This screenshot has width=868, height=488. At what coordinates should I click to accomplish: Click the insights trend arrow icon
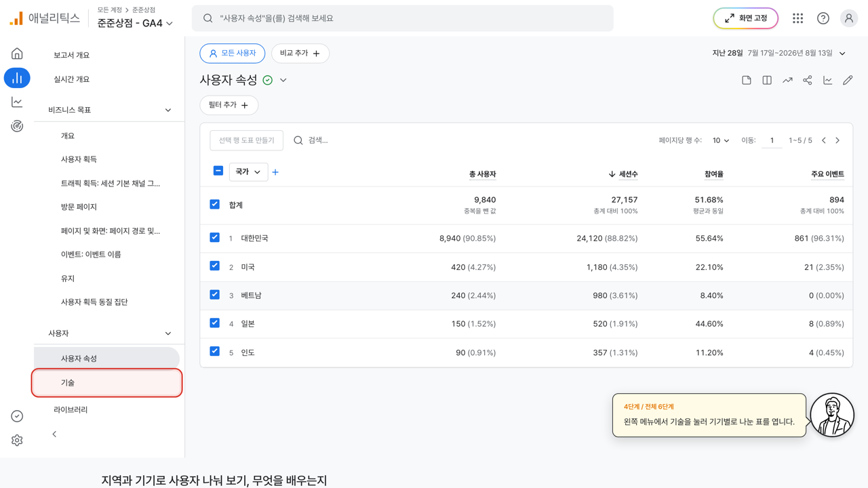(x=787, y=80)
